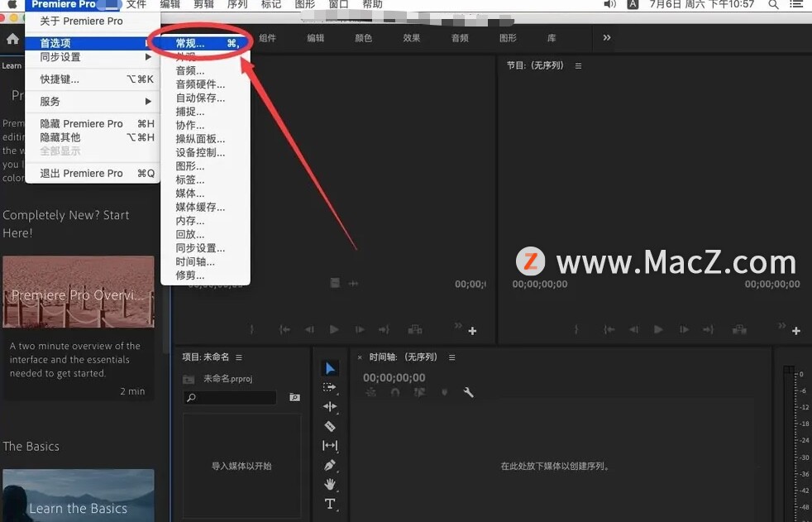The width and height of the screenshot is (812, 522).
Task: Open the 窗口 menu in menu bar
Action: pos(339,5)
